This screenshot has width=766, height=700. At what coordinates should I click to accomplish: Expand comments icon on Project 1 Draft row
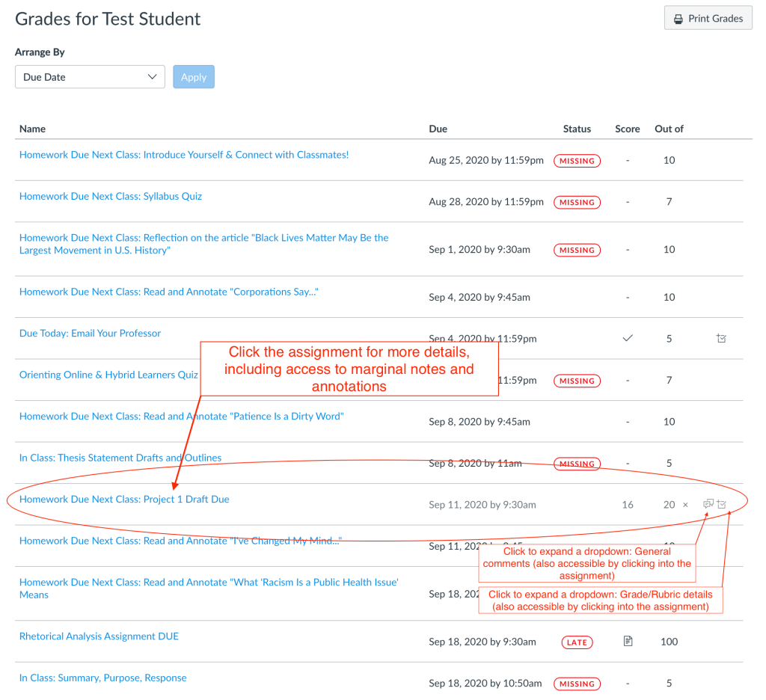tap(708, 504)
